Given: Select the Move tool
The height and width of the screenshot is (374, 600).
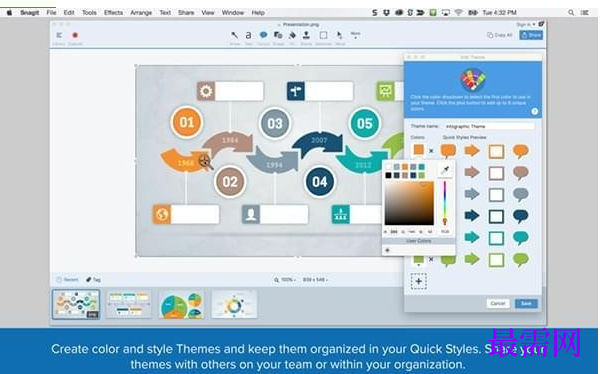Looking at the screenshot, I should [339, 35].
